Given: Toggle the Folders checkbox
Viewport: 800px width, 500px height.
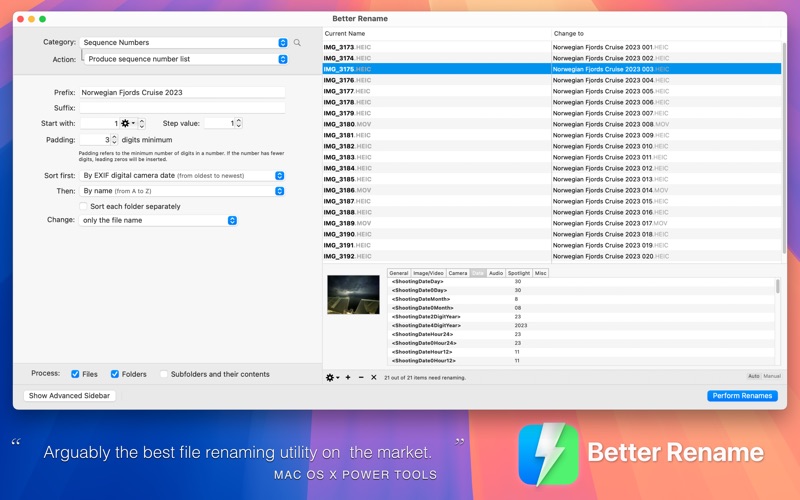Looking at the screenshot, I should tap(115, 374).
